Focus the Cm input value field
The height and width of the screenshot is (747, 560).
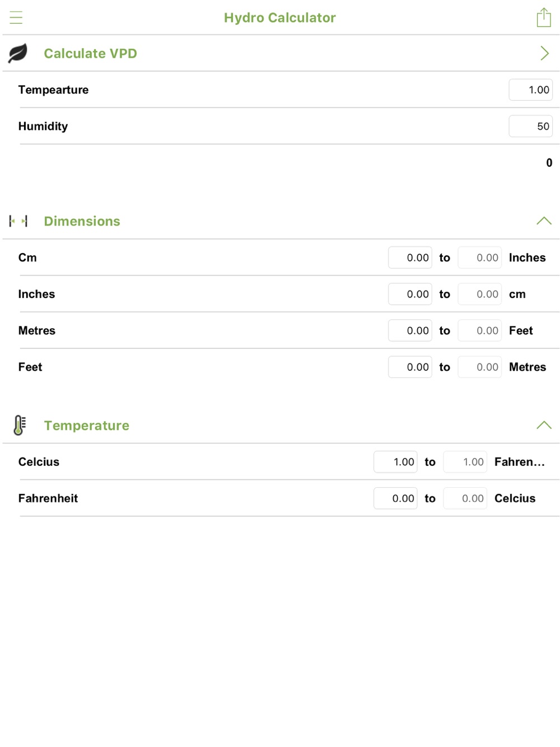[410, 258]
